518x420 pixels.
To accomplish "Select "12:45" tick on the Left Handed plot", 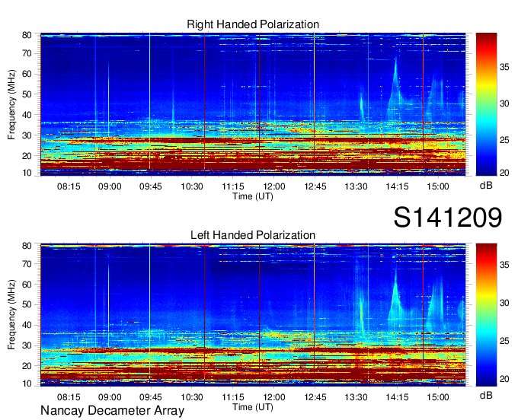I will point(315,397).
